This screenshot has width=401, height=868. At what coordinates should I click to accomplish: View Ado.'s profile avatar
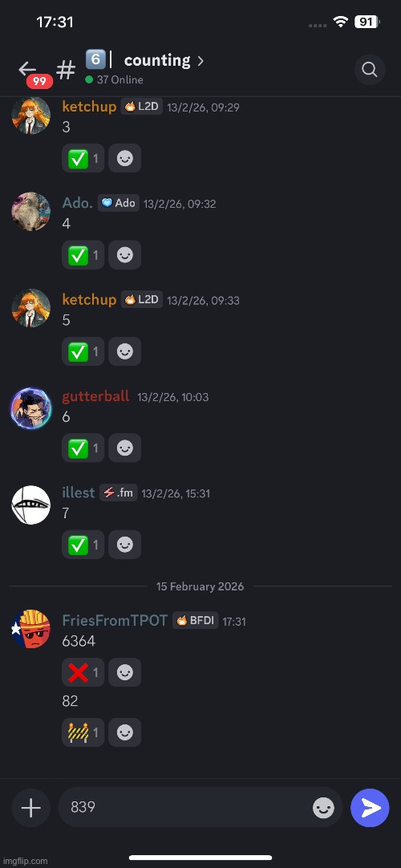(x=31, y=212)
